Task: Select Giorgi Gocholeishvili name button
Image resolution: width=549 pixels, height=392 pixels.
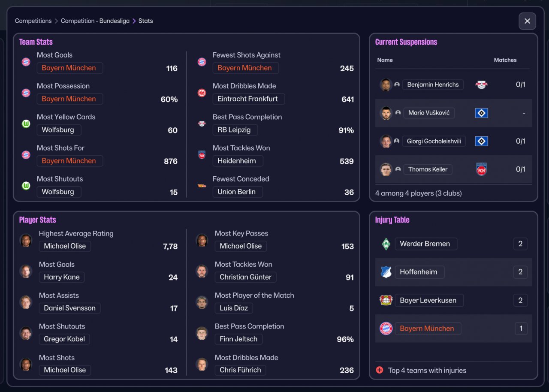Action: pyautogui.click(x=434, y=141)
